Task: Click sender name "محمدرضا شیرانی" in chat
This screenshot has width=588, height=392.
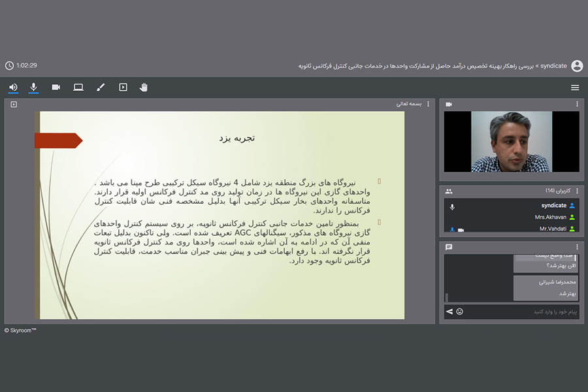Action: point(557,282)
